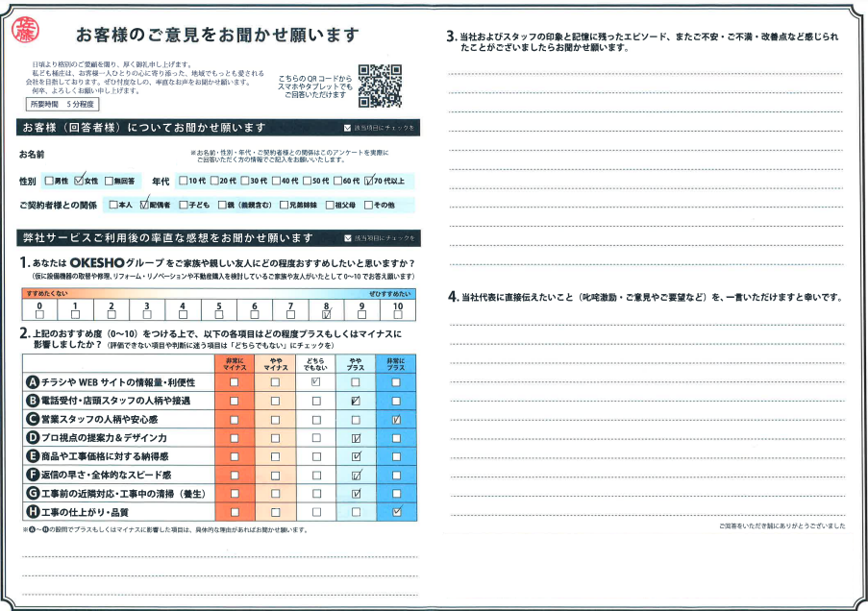Check 非常にマイナス for 返信の早さ row F
Screen dimensions: 868x611
click(x=234, y=476)
